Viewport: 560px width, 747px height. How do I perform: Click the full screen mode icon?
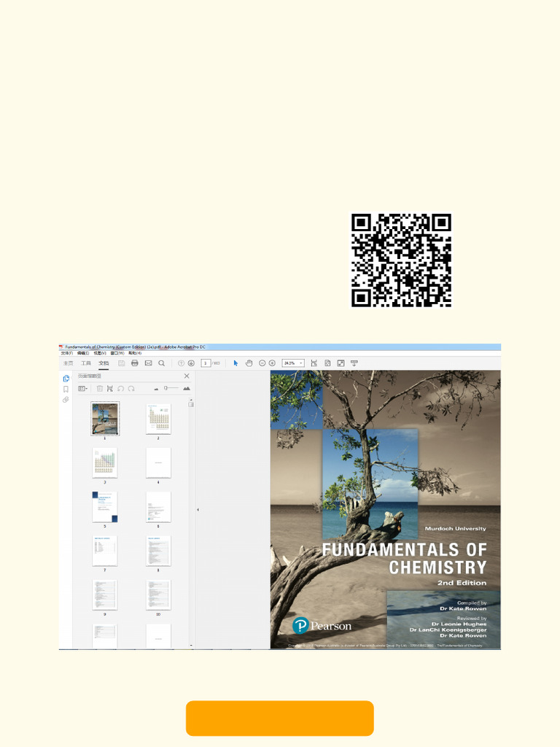pos(341,363)
